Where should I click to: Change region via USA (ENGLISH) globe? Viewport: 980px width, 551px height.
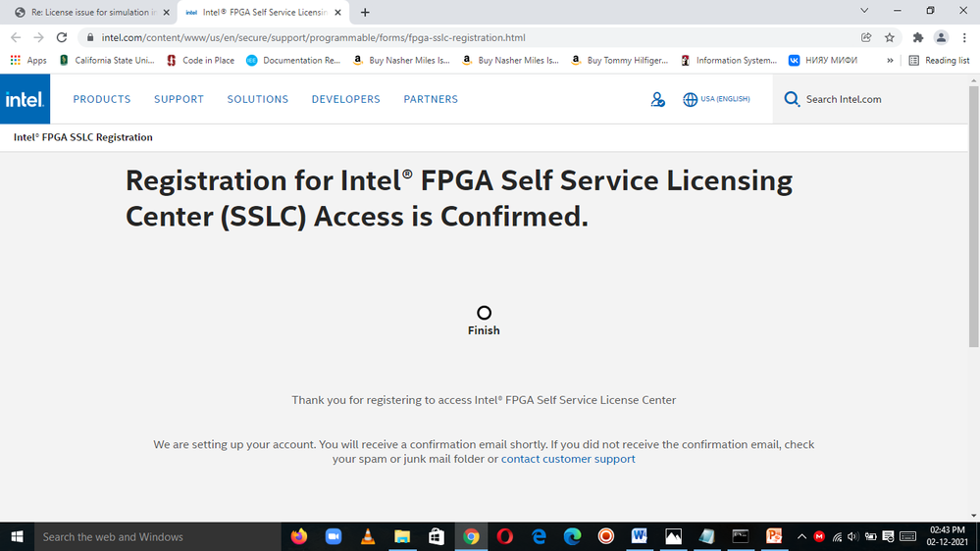(x=716, y=99)
